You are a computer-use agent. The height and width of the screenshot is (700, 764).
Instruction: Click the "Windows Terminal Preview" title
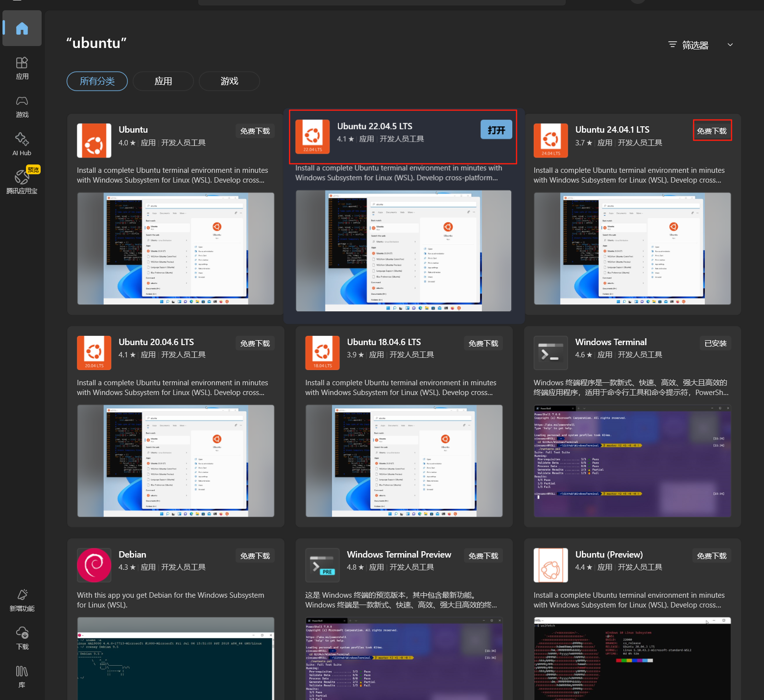pos(399,555)
